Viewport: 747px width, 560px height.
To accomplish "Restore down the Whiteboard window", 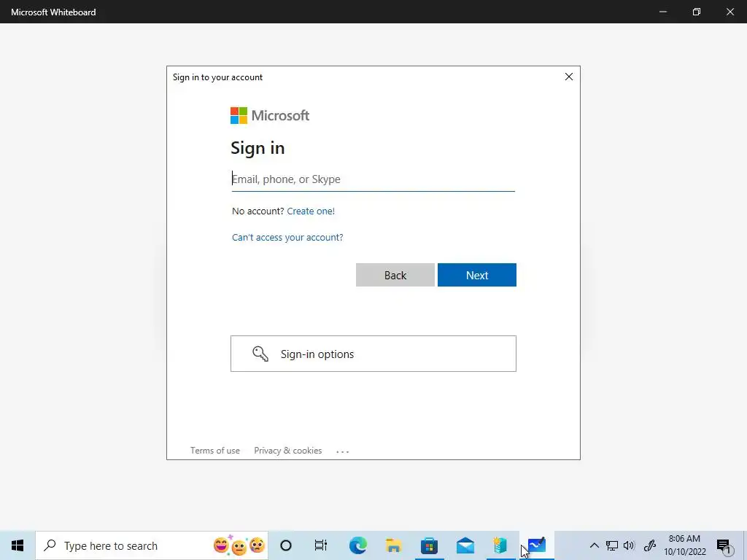I will (697, 12).
